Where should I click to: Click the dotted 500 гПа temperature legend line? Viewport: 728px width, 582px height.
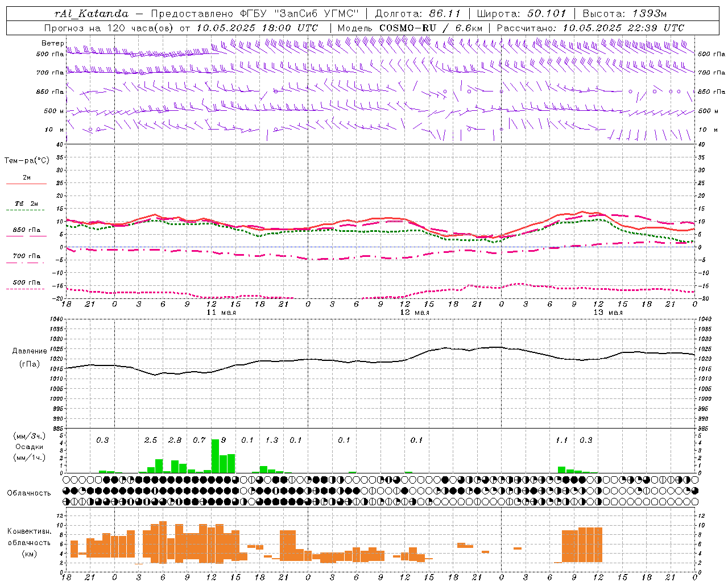click(26, 289)
